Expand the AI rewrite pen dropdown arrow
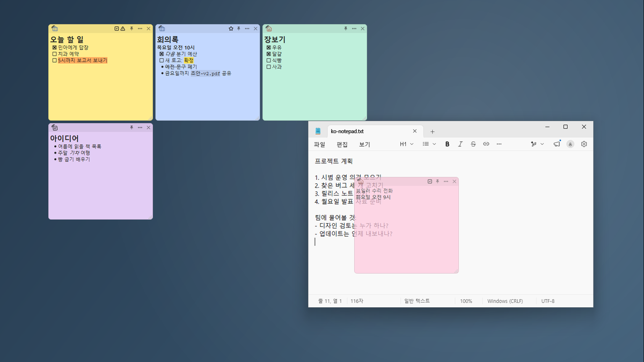This screenshot has height=362, width=644. 542,144
